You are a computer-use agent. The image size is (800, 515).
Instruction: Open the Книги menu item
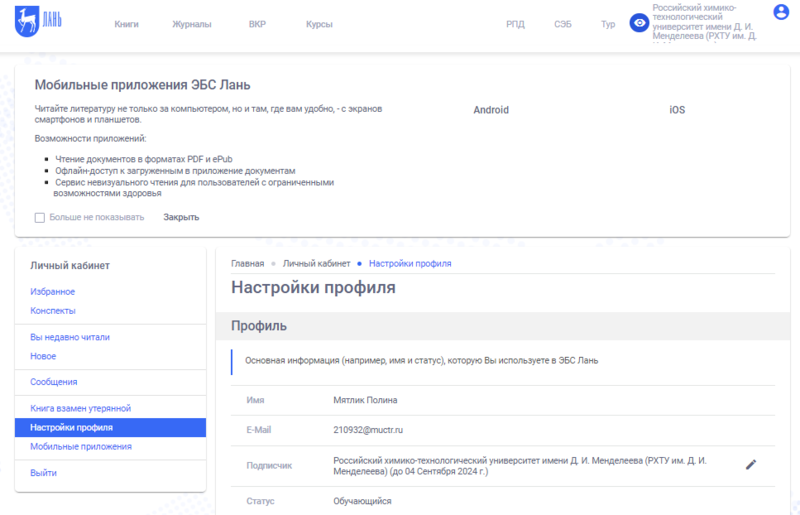[x=127, y=24]
